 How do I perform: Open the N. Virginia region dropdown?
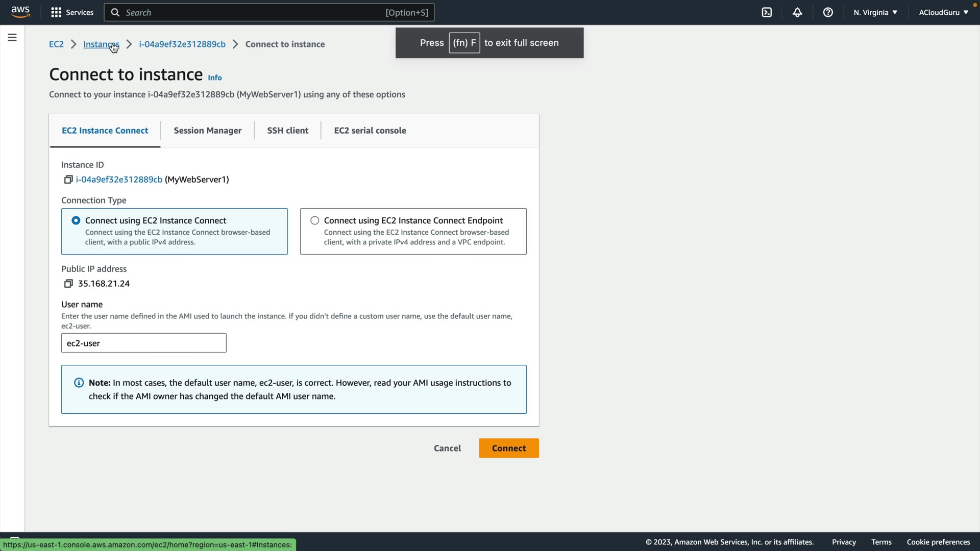coord(875,12)
